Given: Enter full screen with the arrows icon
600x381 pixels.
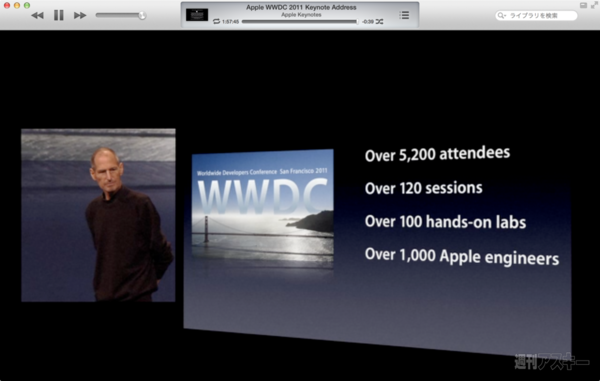Looking at the screenshot, I should (x=594, y=5).
